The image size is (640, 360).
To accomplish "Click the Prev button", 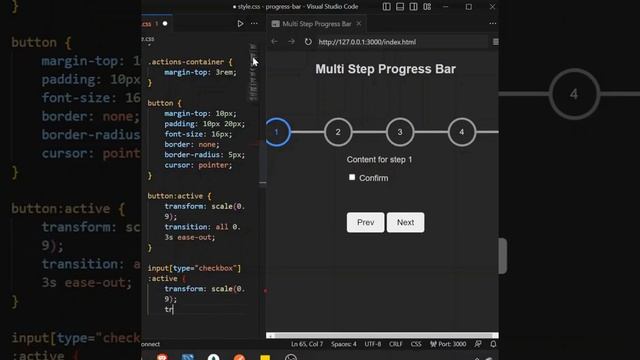I will tap(365, 222).
